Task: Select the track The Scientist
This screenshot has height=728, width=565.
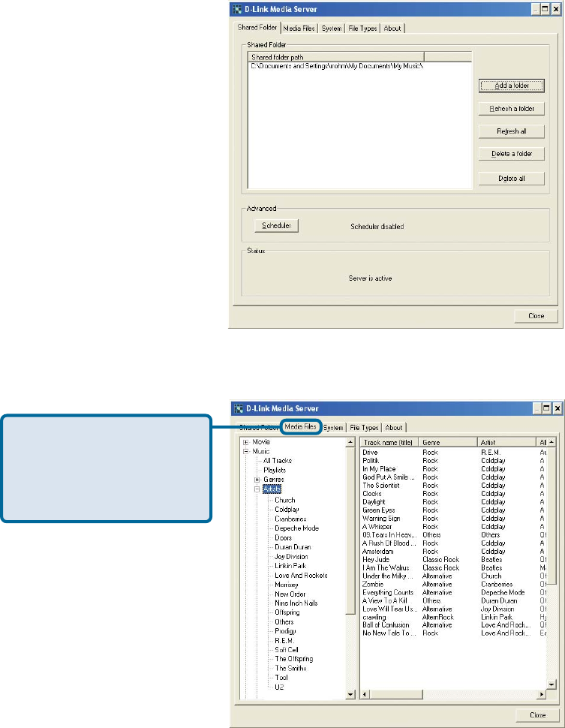Action: coord(380,485)
